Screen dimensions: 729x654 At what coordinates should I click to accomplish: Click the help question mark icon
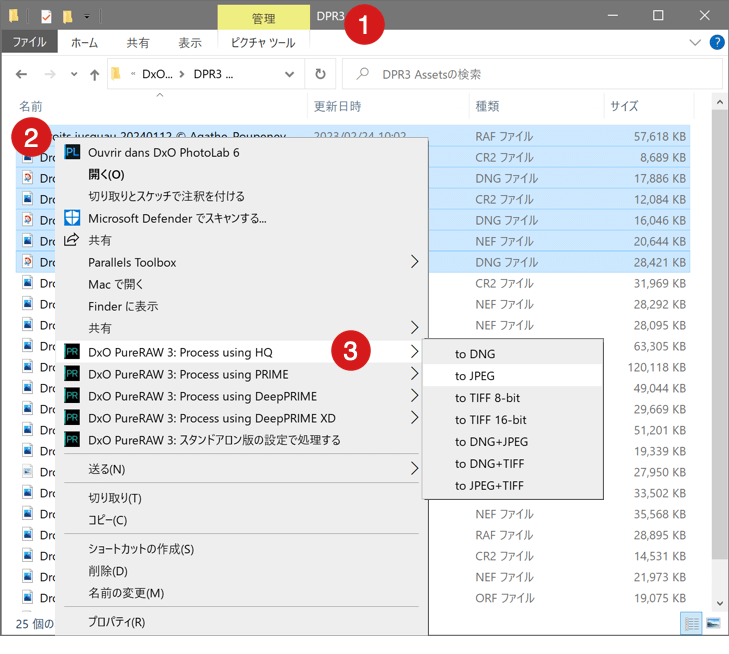[x=717, y=42]
